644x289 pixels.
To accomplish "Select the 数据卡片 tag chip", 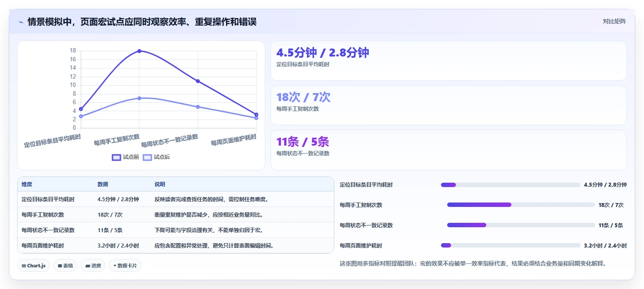I will (x=125, y=266).
